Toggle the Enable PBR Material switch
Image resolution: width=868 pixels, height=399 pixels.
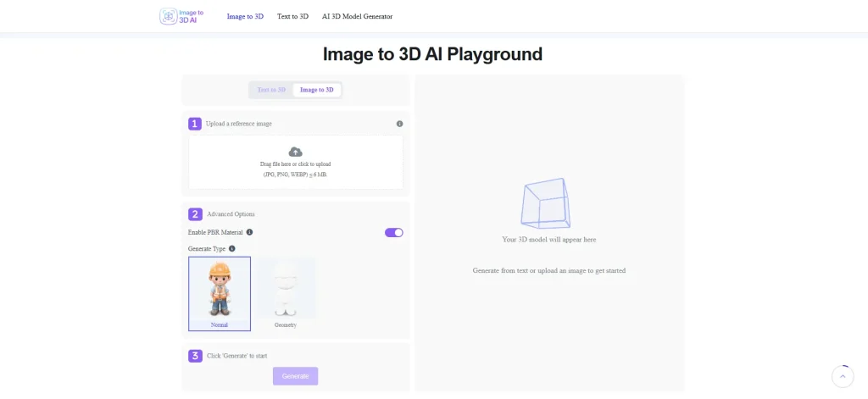coord(394,232)
